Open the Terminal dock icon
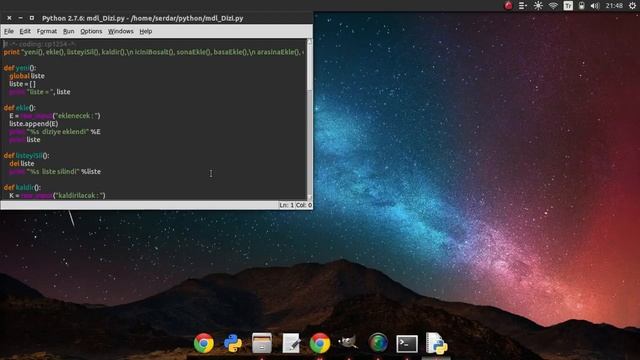 click(407, 344)
